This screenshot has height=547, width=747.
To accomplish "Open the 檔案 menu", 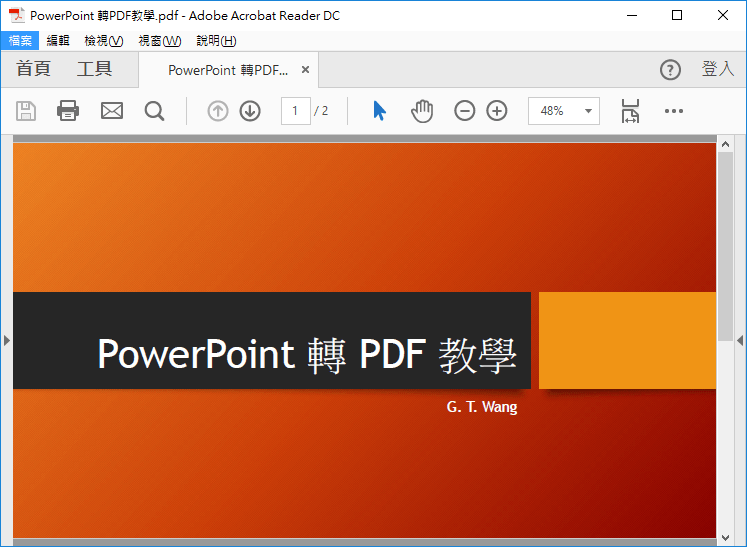I will click(20, 41).
